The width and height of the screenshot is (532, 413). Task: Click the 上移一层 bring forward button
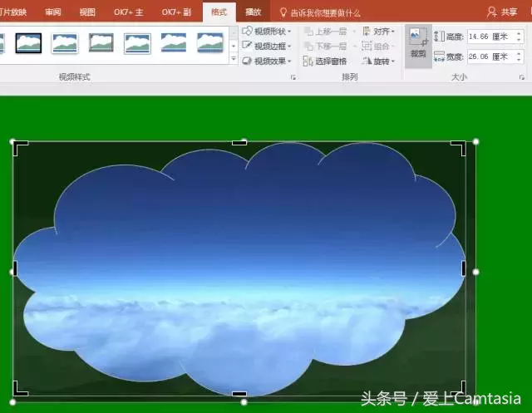(326, 32)
